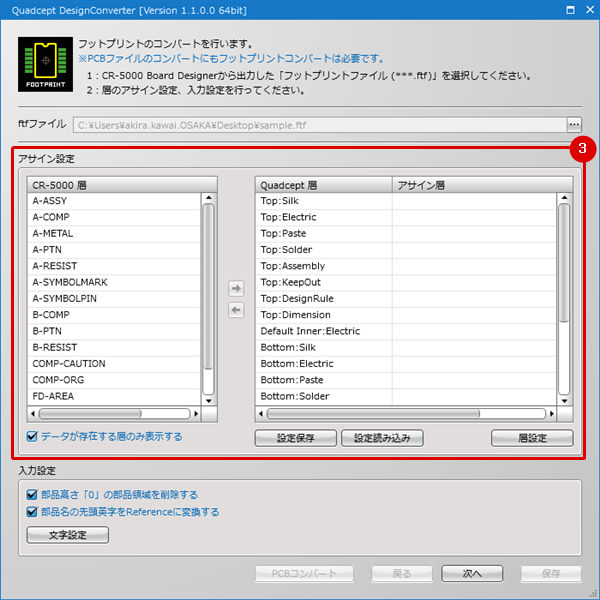Click the right arrow assign button

(236, 288)
